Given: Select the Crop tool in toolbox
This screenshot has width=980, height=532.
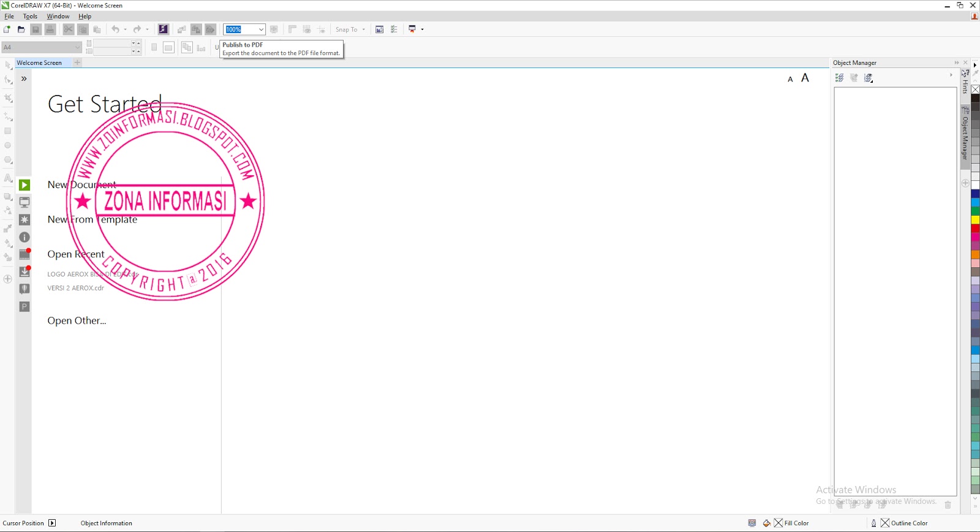Looking at the screenshot, I should point(8,98).
